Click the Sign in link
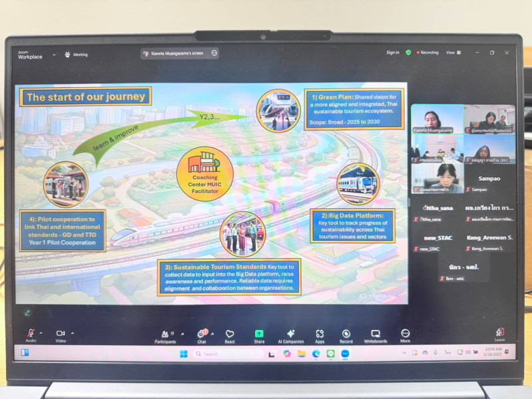Viewport: 532px width, 399px height. (x=393, y=53)
